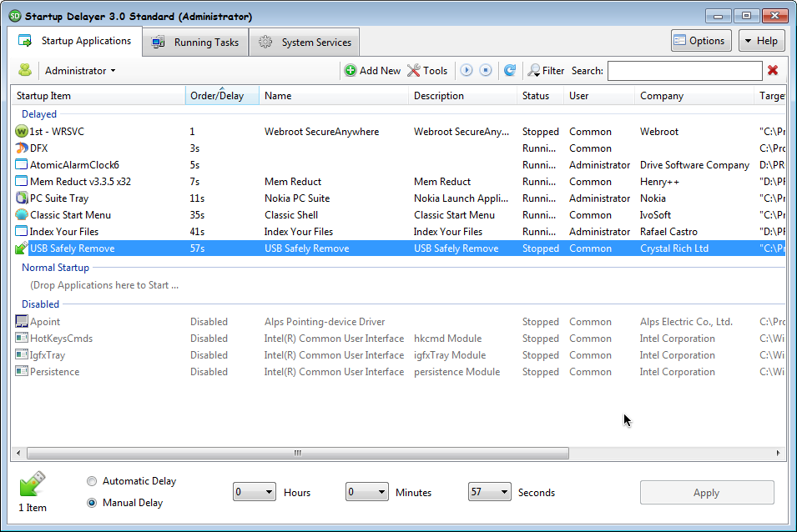Screen dimensions: 797x532
Task: Click the Classic Start Menu shell icon
Action: pos(22,215)
